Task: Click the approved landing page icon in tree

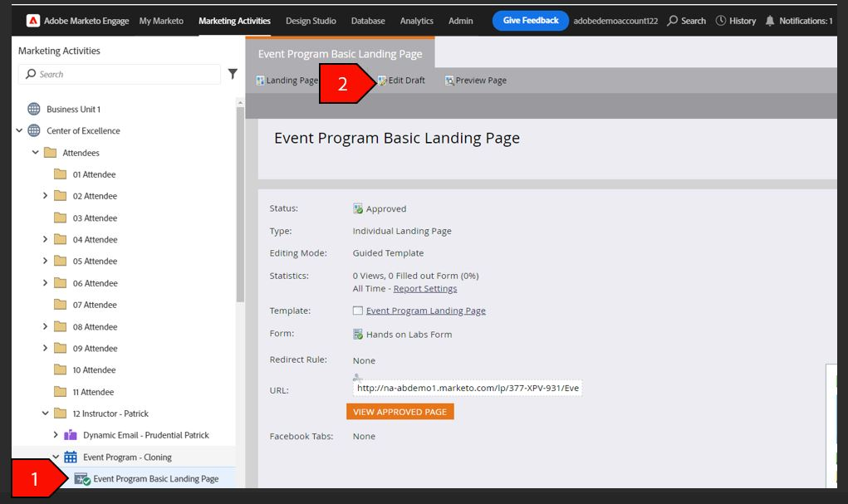Action: coord(82,478)
